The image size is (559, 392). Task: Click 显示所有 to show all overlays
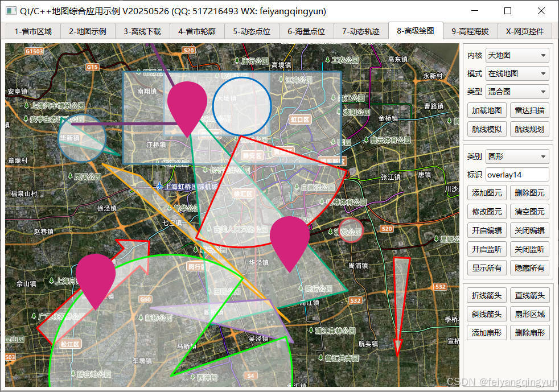point(487,268)
